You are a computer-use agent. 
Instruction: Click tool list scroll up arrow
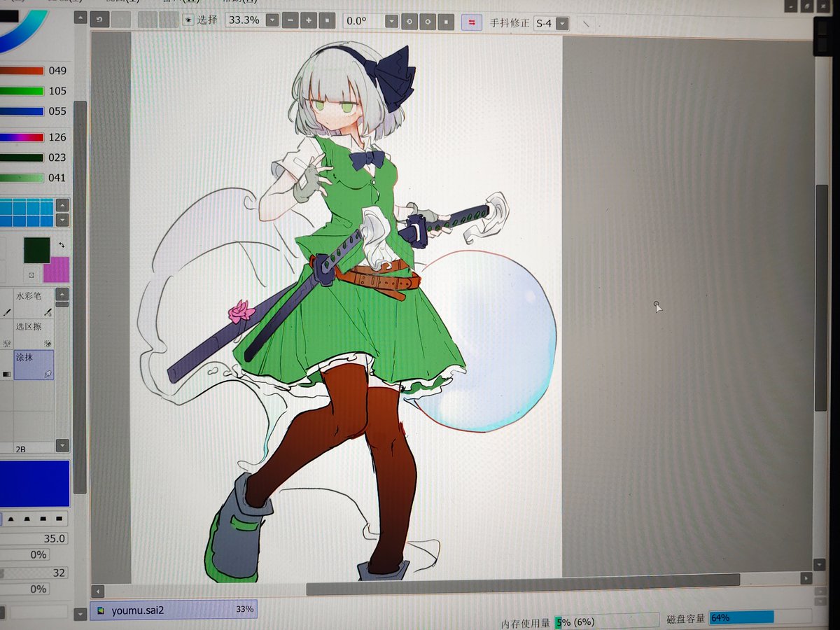(62, 295)
